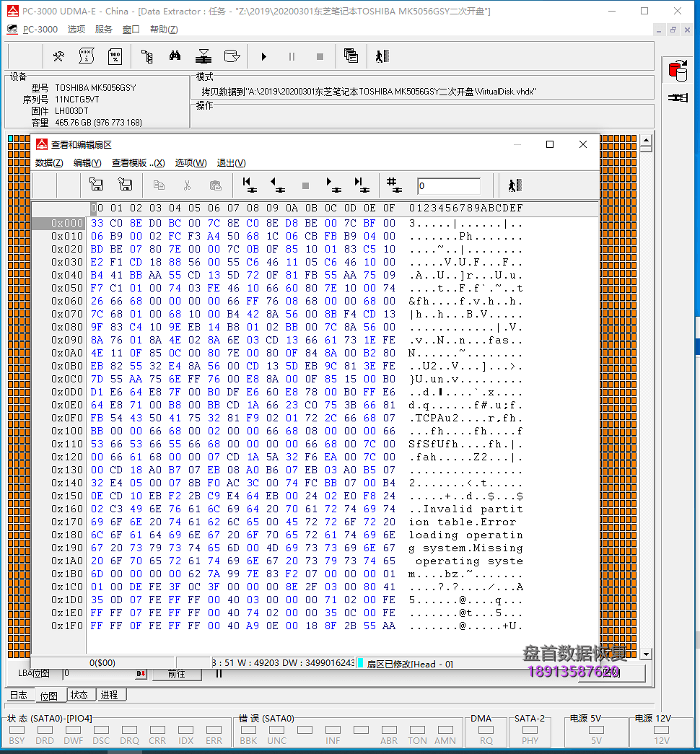Click the stacked windows icon in main toolbar

point(351,56)
